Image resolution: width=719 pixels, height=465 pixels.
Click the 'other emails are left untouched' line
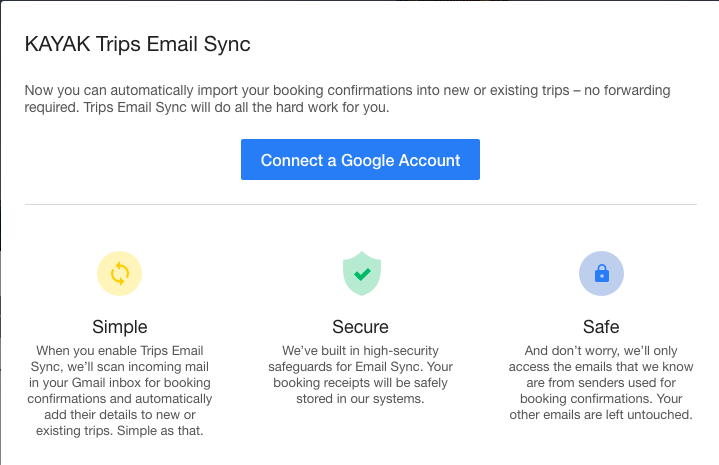tap(601, 415)
